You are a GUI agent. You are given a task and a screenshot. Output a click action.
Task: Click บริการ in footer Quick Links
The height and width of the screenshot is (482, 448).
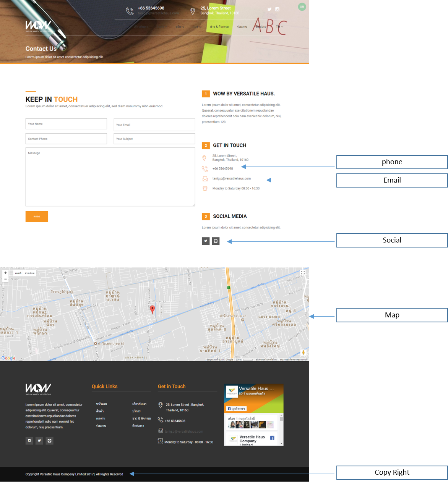[136, 411]
